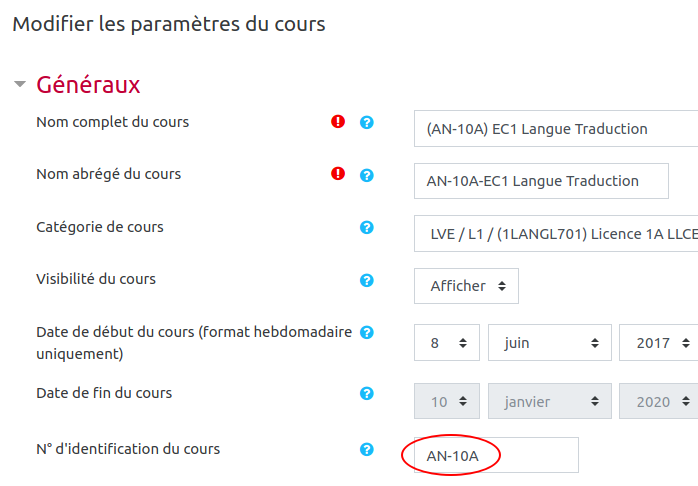
Task: Open the Afficher visibility dropdown
Action: coord(467,286)
